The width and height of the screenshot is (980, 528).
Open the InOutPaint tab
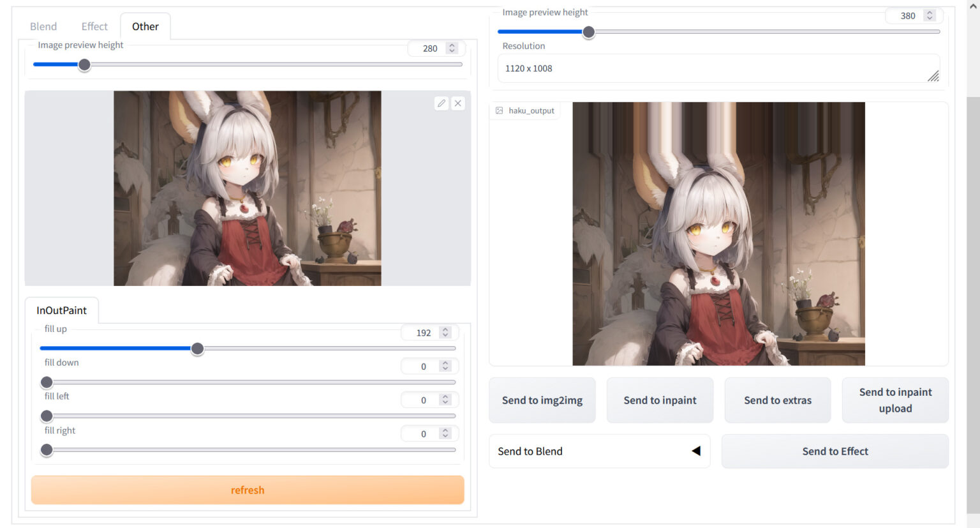(61, 310)
